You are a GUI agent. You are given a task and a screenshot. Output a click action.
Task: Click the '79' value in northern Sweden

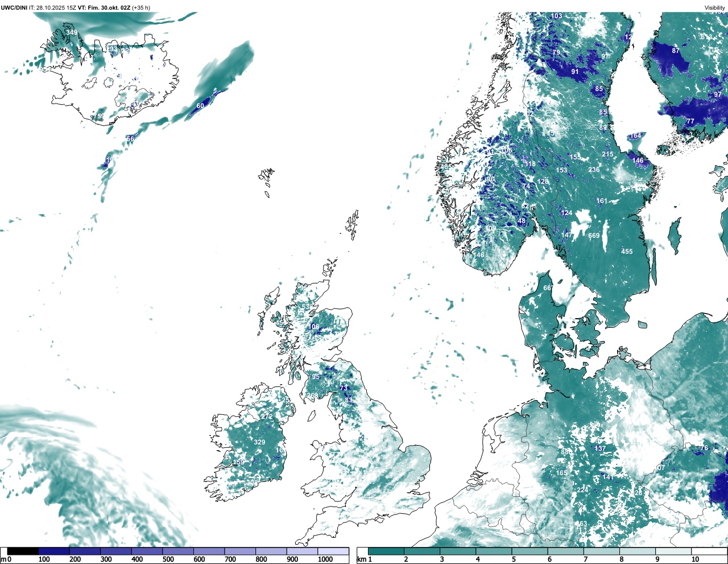point(556,52)
